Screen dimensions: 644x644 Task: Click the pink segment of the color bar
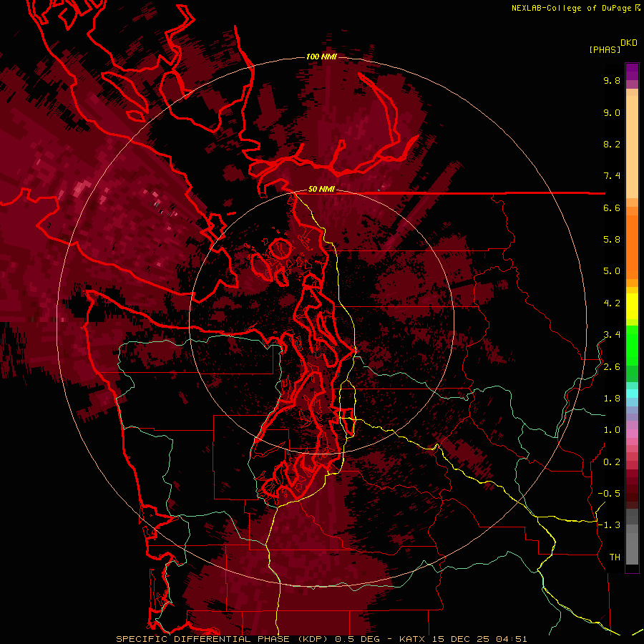click(x=632, y=434)
